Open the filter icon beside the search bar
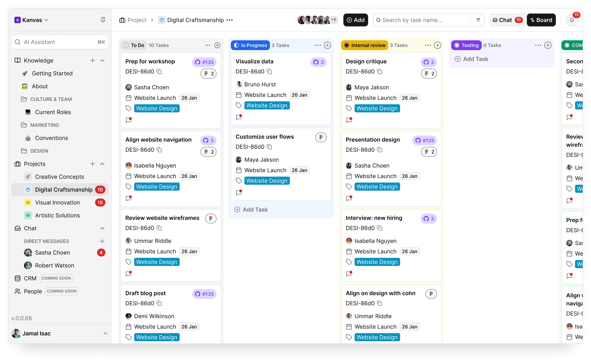Screen dimensions: 591x364 [x=478, y=20]
